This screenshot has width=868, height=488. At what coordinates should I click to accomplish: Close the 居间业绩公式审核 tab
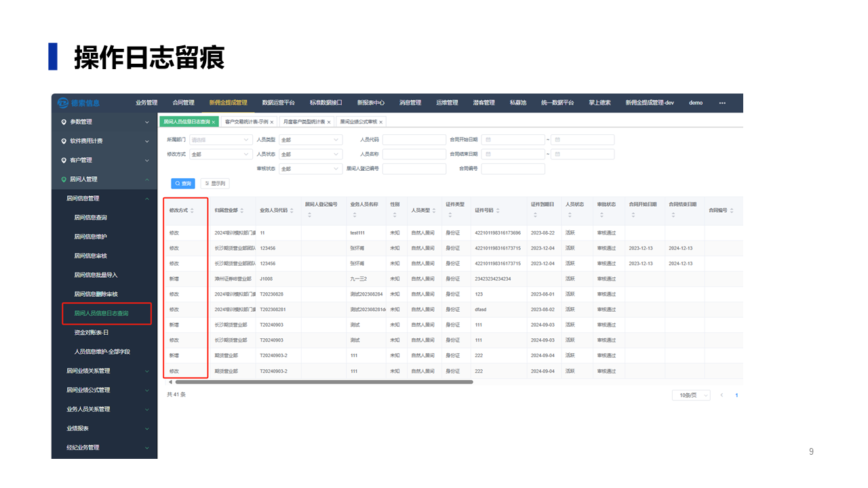pyautogui.click(x=381, y=122)
